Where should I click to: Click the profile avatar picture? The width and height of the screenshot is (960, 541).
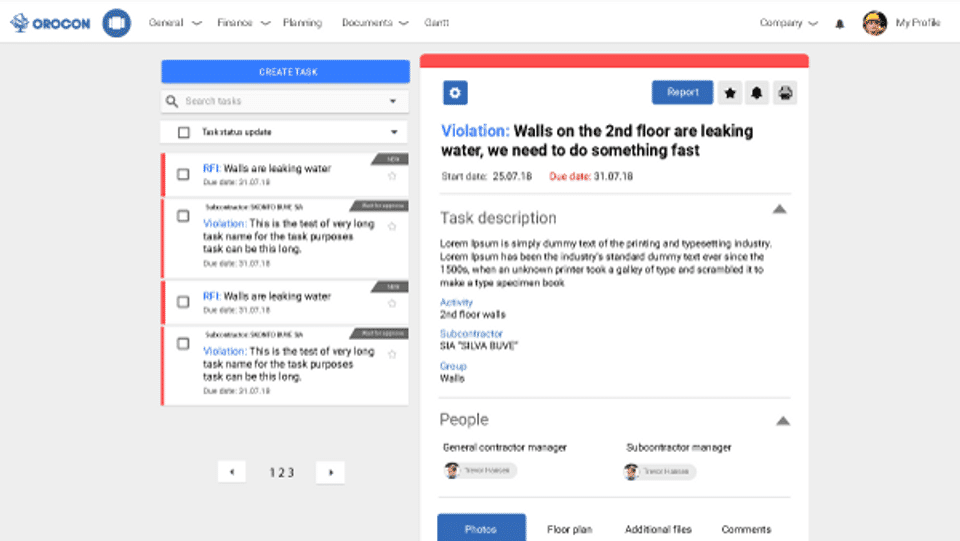click(x=875, y=23)
